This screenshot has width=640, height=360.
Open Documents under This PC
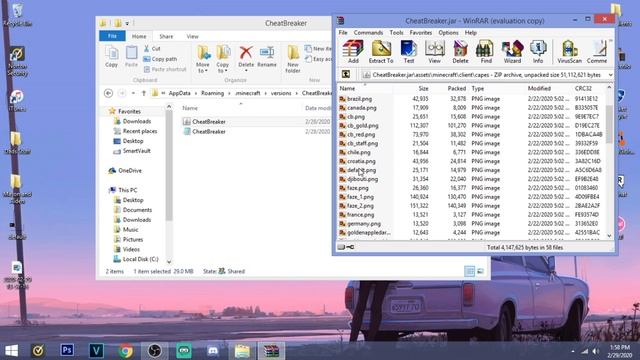pyautogui.click(x=137, y=210)
